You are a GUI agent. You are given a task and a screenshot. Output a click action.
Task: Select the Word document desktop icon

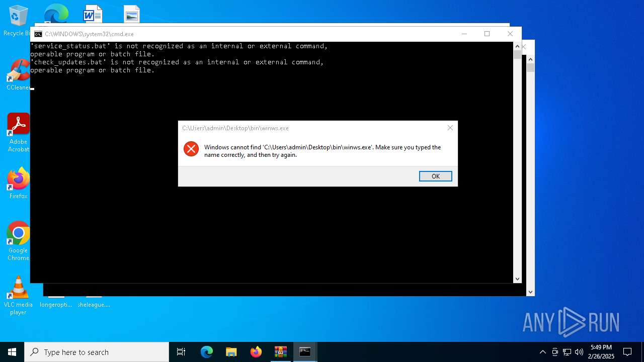[x=93, y=14]
